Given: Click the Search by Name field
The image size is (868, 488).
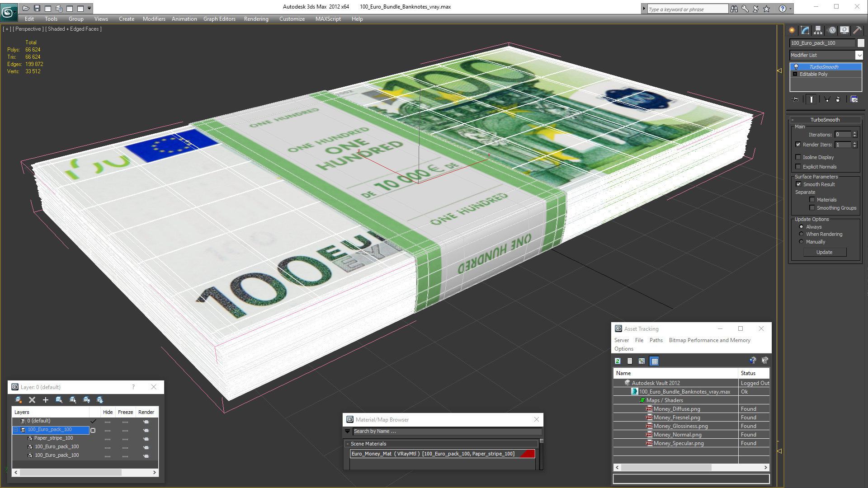Looking at the screenshot, I should coord(447,432).
